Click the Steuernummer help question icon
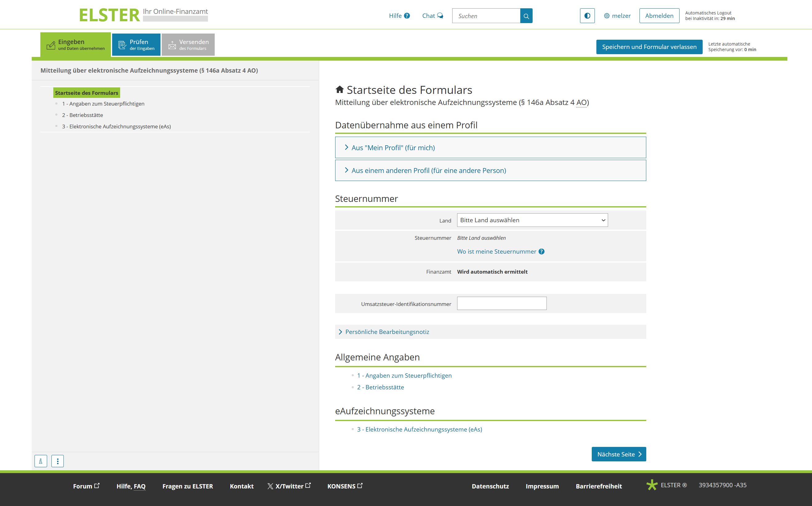The height and width of the screenshot is (506, 812). point(541,251)
